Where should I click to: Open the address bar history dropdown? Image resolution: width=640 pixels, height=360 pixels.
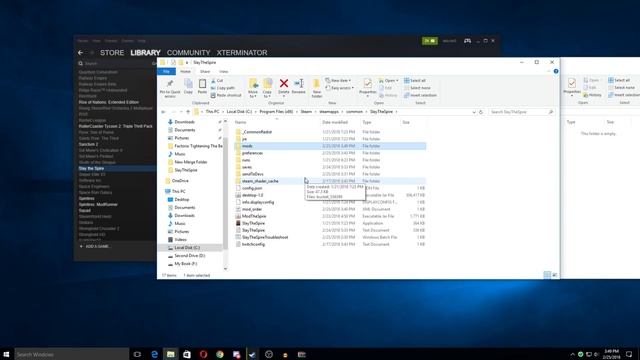click(474, 112)
